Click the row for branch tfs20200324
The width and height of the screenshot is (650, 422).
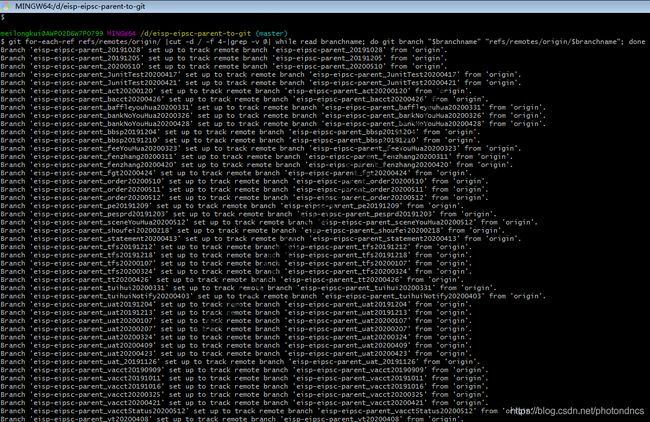[236, 272]
